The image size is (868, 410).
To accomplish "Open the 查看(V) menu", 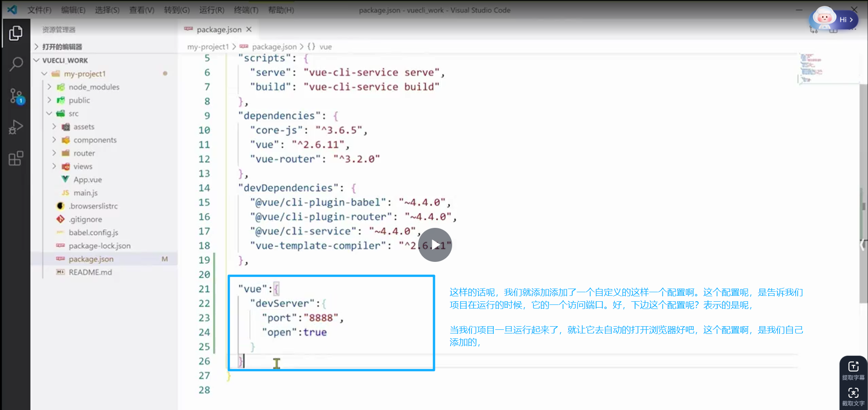I will 141,10.
